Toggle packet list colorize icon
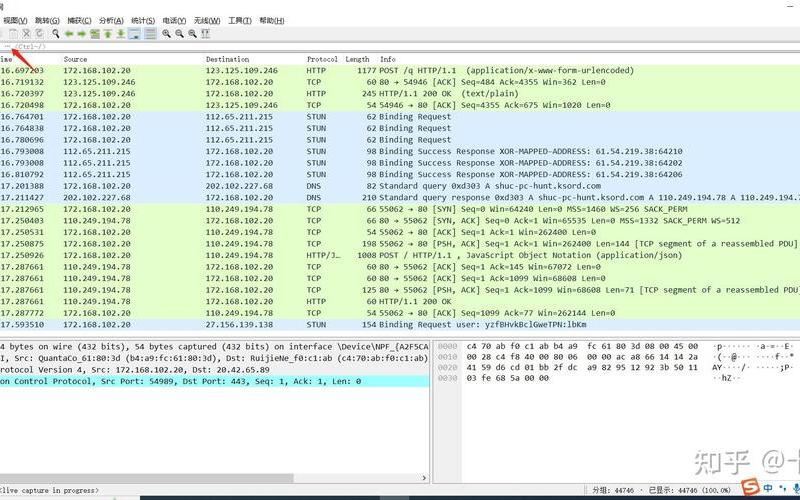The height and width of the screenshot is (500, 800). click(x=150, y=34)
